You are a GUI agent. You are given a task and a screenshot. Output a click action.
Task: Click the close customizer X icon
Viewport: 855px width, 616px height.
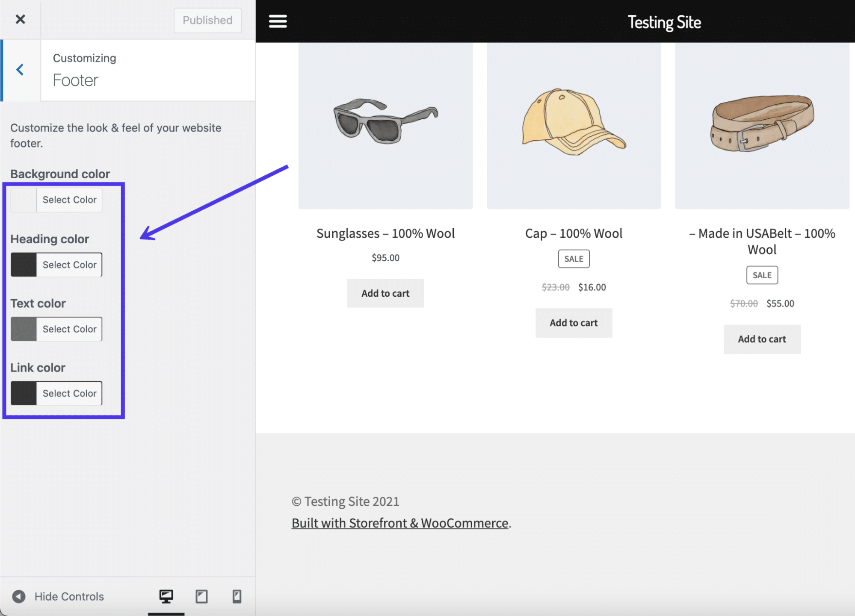click(x=20, y=18)
